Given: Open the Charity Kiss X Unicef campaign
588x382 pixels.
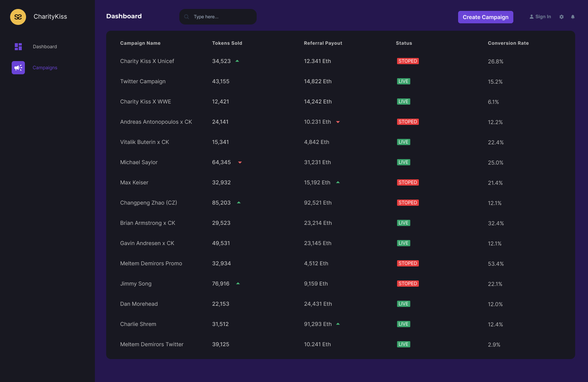Looking at the screenshot, I should pos(147,61).
